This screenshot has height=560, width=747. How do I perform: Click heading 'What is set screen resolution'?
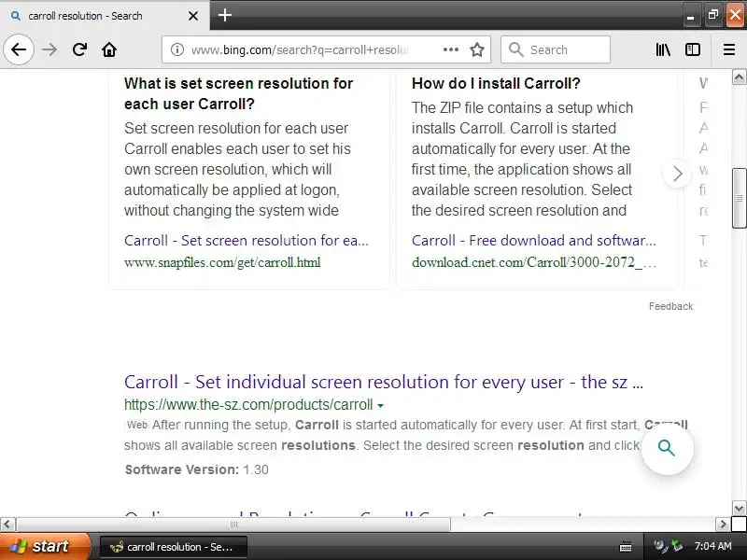(x=238, y=94)
